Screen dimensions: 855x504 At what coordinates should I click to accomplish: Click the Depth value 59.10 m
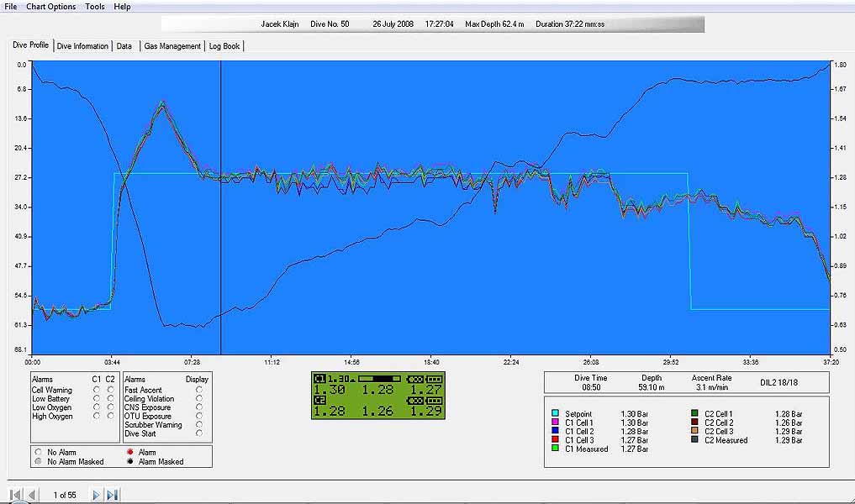coord(651,387)
